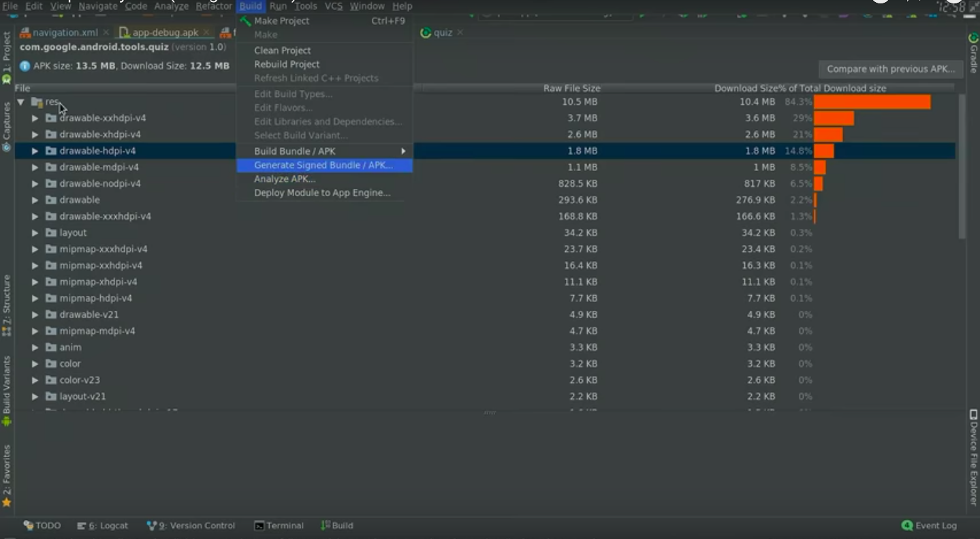The height and width of the screenshot is (539, 980).
Task: Select Rebuild Project from Build menu
Action: coord(287,64)
